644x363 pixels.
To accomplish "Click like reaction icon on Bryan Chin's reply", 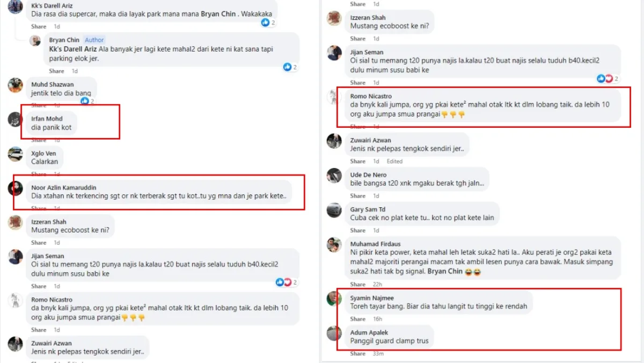I will [x=287, y=67].
